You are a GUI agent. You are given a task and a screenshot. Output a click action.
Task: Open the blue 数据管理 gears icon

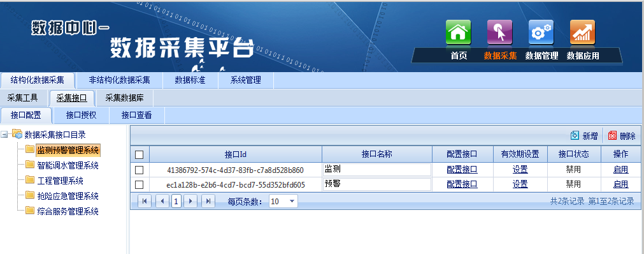click(x=541, y=32)
